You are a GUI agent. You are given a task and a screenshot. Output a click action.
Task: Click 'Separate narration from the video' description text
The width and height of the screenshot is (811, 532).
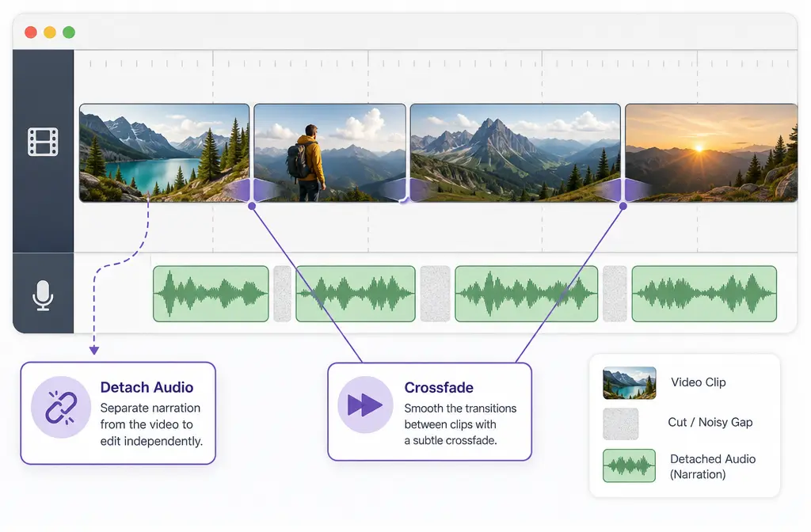point(151,424)
